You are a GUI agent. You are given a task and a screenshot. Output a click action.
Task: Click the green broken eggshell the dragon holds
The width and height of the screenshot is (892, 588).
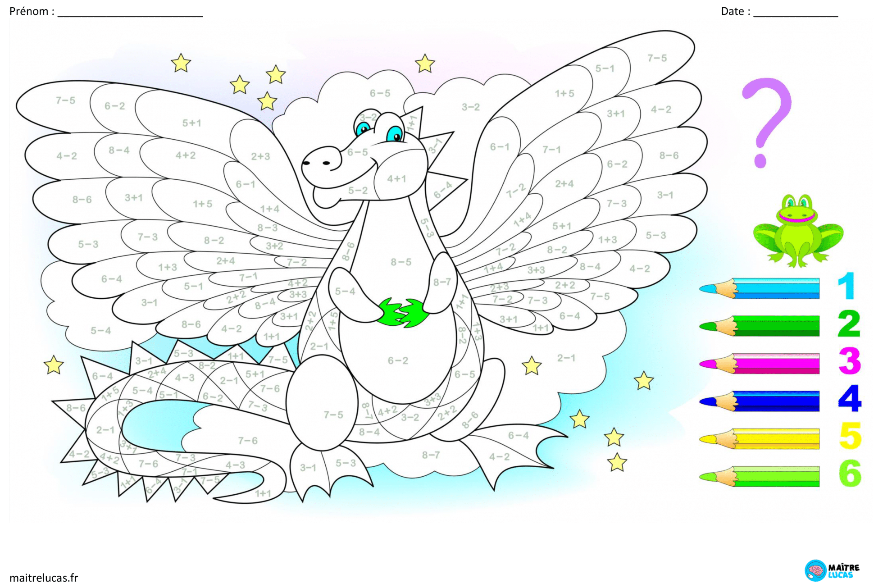tap(403, 312)
